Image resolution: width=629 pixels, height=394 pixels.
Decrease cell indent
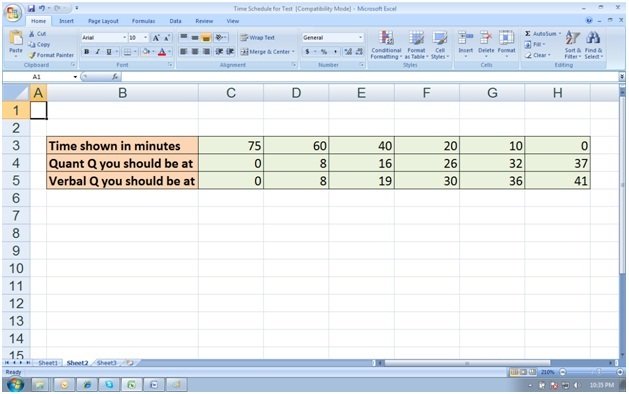coord(219,52)
